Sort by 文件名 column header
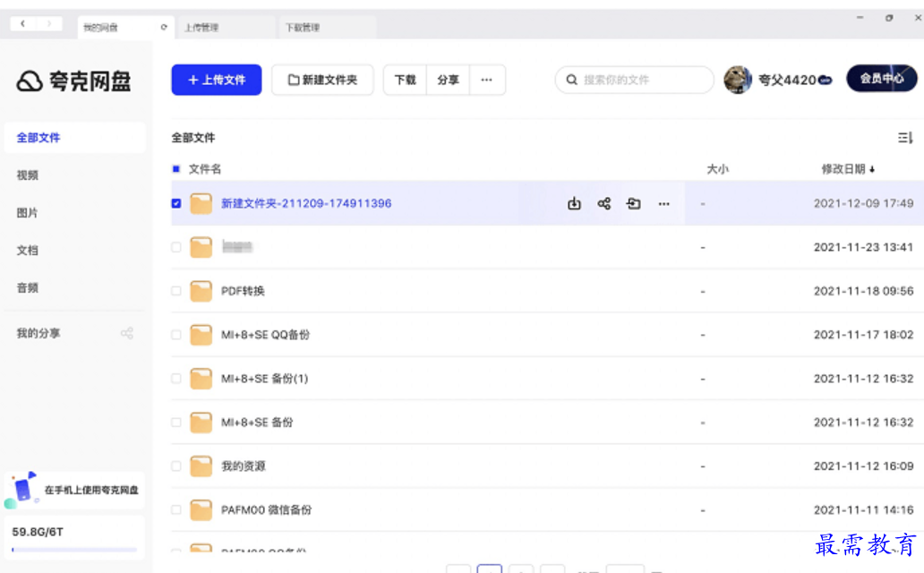The image size is (924, 573). tap(204, 169)
